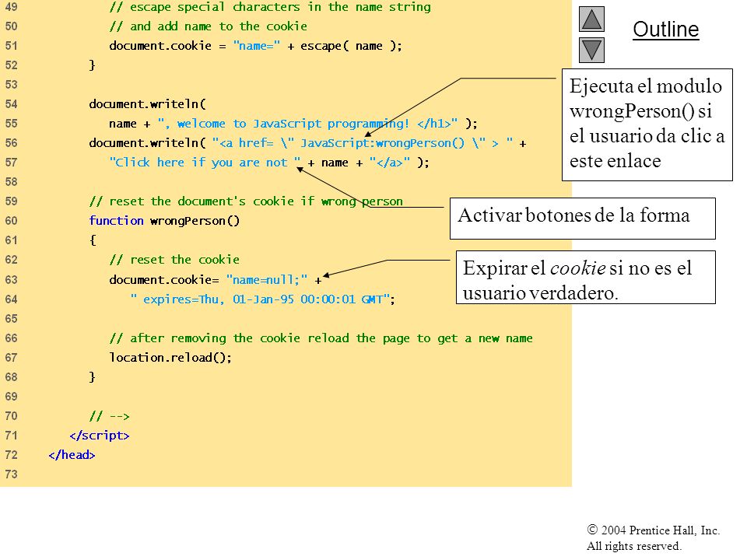The width and height of the screenshot is (747, 560).
Task: Click the "All rights reserved." text
Action: [633, 546]
